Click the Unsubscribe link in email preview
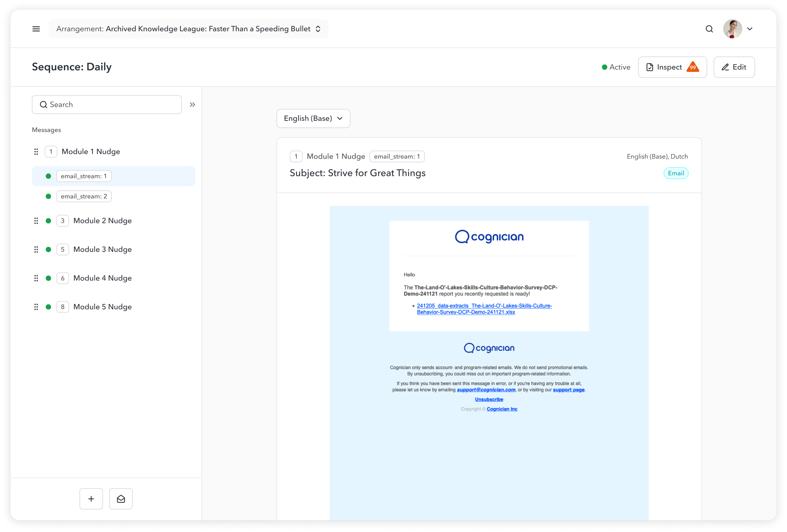 click(x=489, y=399)
